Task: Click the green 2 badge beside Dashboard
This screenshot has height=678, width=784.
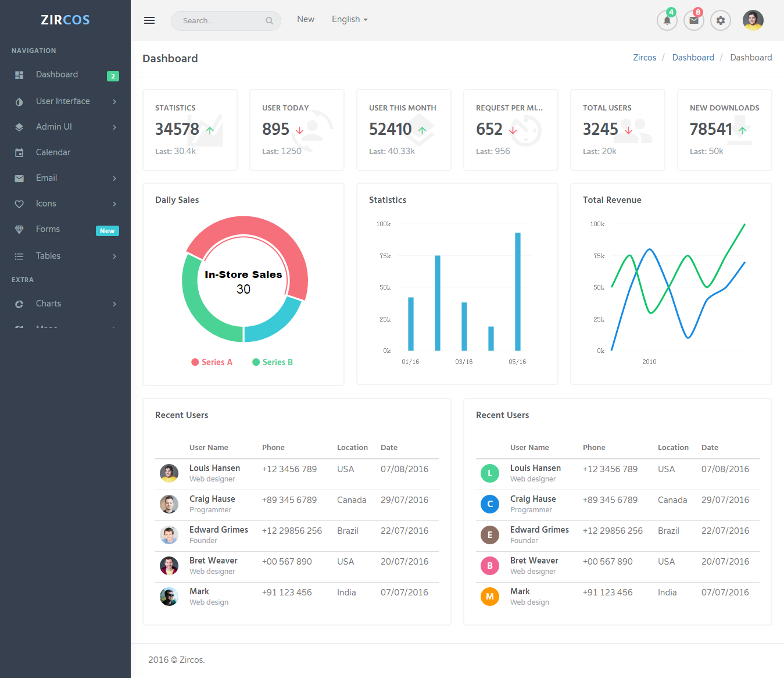Action: (x=113, y=76)
